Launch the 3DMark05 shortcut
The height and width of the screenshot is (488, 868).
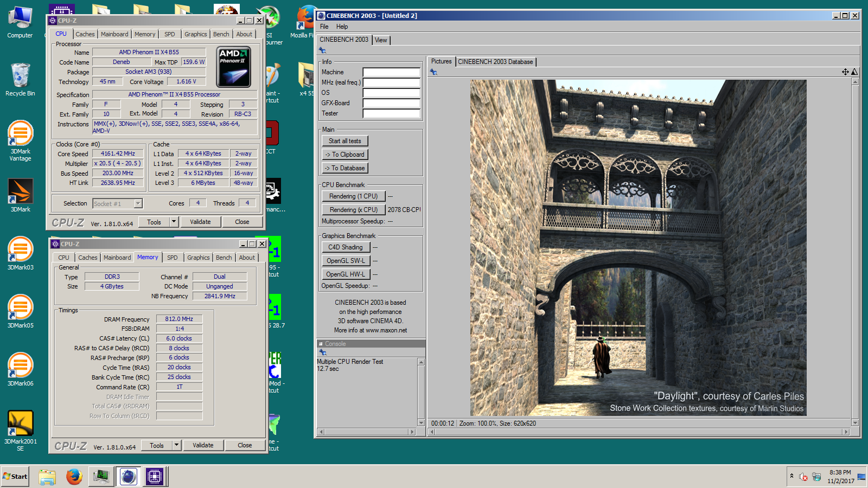pyautogui.click(x=20, y=311)
